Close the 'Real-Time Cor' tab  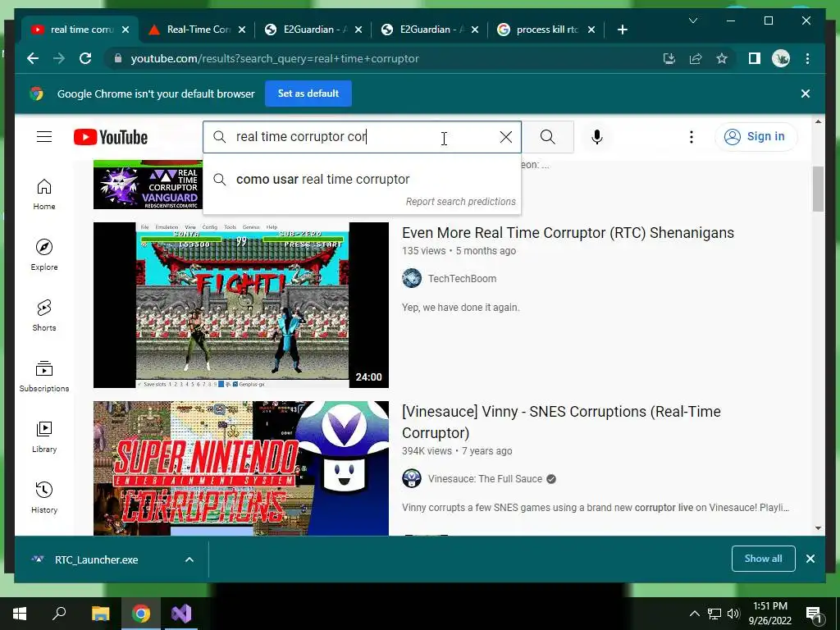(242, 30)
